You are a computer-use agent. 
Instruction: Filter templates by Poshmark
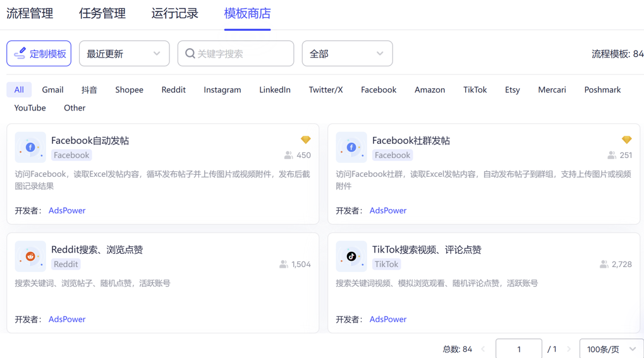602,90
